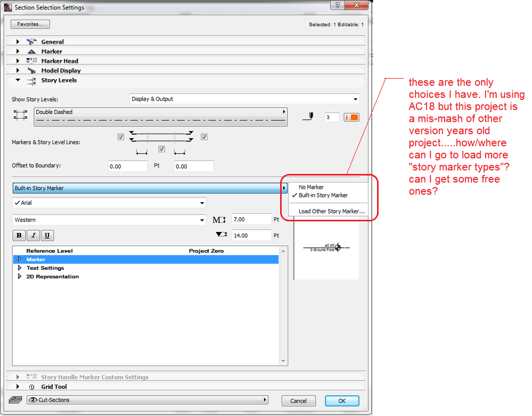
Task: Click the Story Handle Marker Custom Settings icon
Action: coord(31,377)
